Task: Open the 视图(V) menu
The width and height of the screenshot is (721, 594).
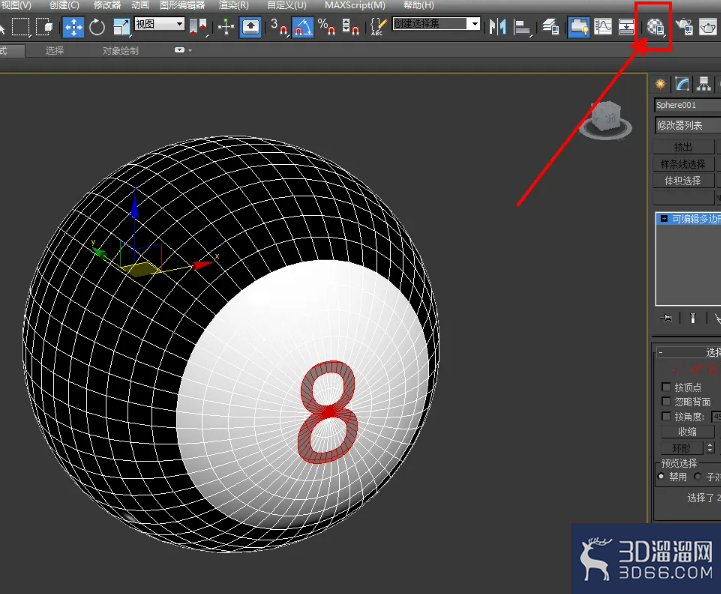Action: point(16,6)
